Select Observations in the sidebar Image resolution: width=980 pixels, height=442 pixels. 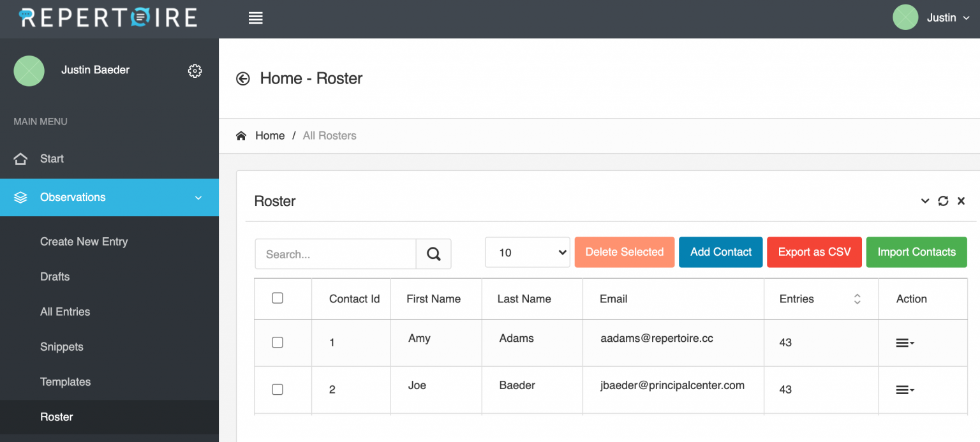[72, 197]
